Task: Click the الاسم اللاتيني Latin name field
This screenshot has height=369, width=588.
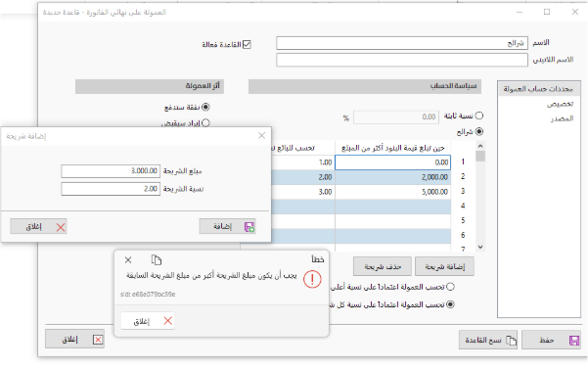Action: coord(402,60)
